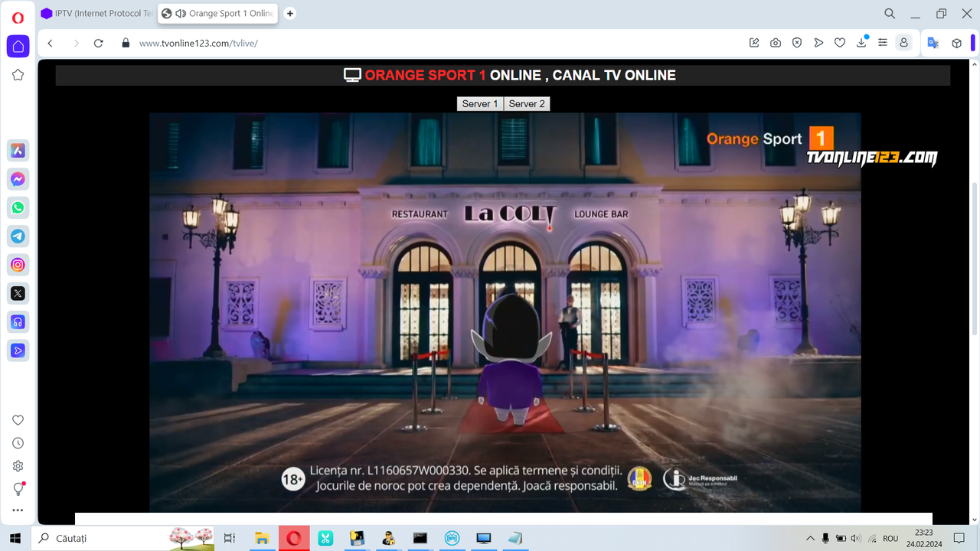Click the Google Translate extension icon

[933, 43]
